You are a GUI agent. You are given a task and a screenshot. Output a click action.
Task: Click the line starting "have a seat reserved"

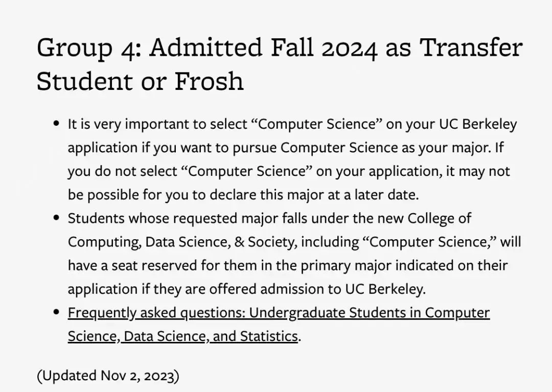pos(287,265)
